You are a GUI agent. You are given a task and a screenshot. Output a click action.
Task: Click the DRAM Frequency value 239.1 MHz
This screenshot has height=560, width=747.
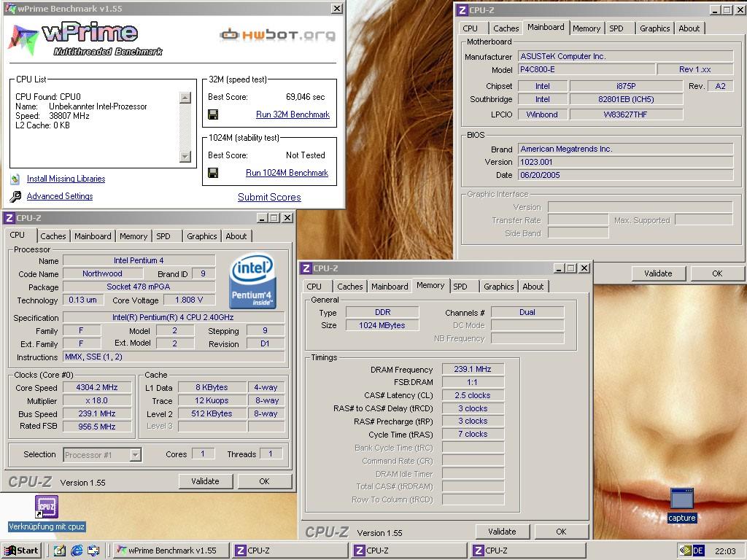[473, 369]
